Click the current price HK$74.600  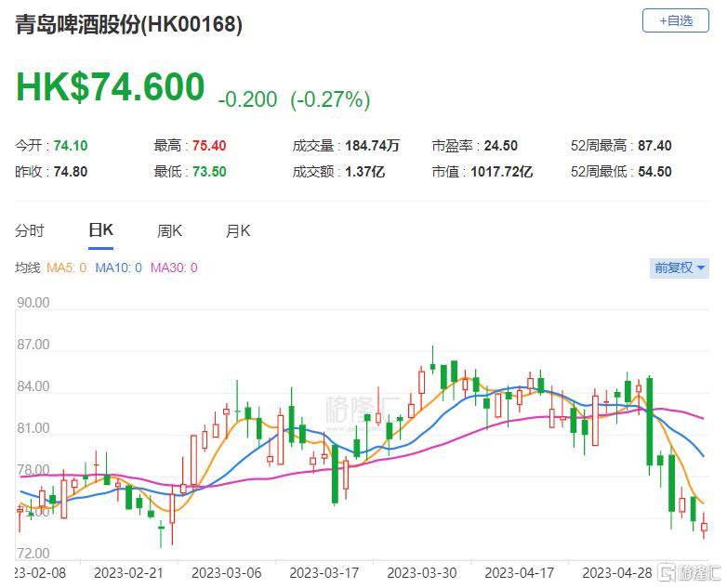point(110,87)
